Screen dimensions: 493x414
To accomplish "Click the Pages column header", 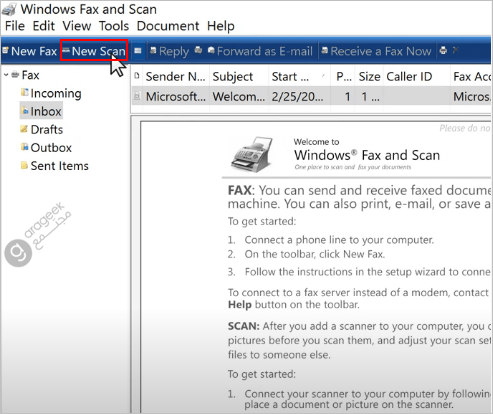I will (343, 77).
